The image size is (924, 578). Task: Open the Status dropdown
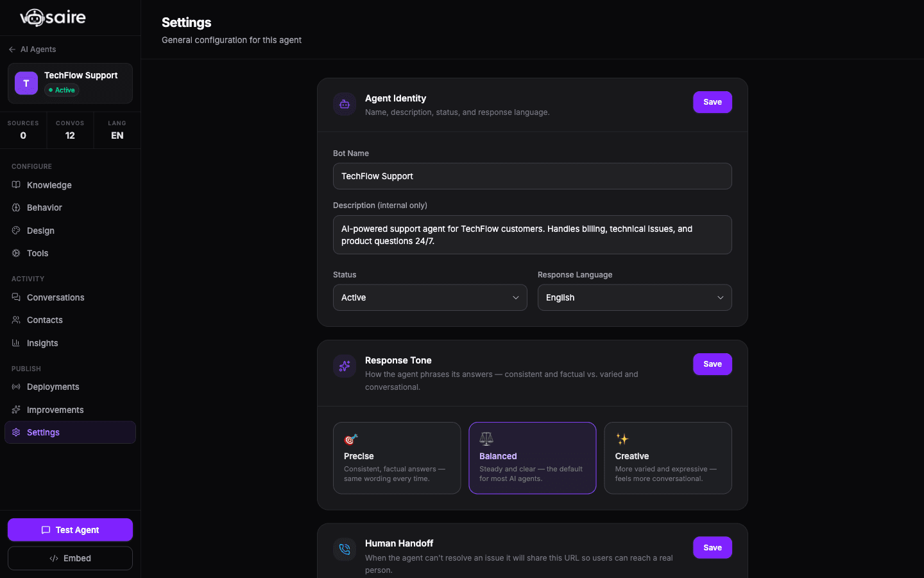coord(430,297)
